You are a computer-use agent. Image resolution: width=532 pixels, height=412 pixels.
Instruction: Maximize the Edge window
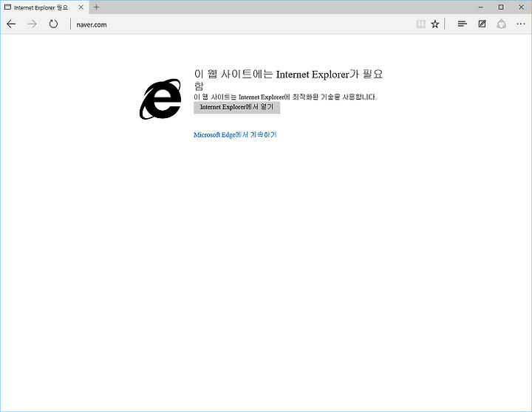(501, 7)
